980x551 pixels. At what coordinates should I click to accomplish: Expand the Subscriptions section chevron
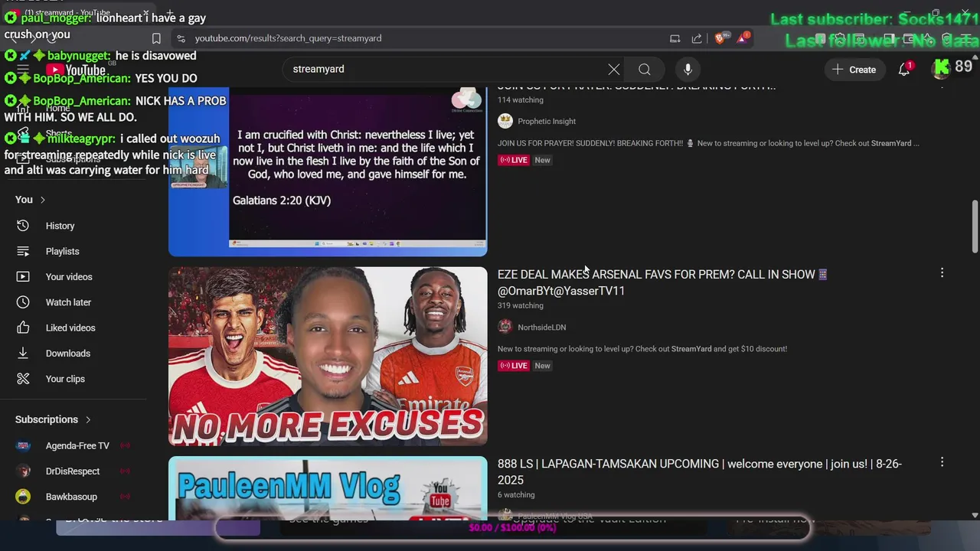click(x=88, y=419)
